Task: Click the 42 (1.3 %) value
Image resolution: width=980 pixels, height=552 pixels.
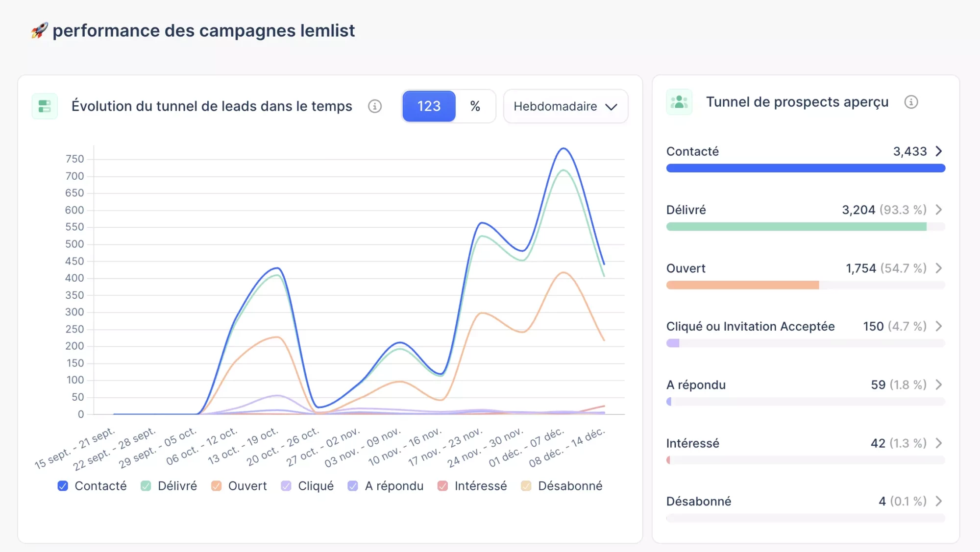Action: coord(899,443)
